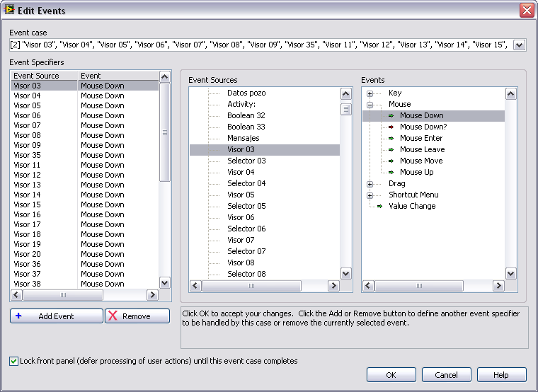
Task: Select Selector 07 event source
Action: tap(246, 251)
